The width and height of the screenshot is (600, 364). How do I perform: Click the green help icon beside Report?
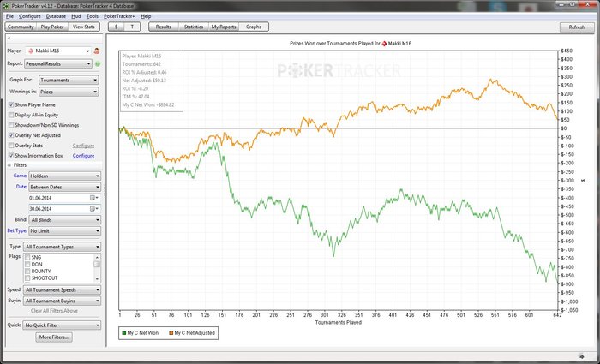coord(98,64)
